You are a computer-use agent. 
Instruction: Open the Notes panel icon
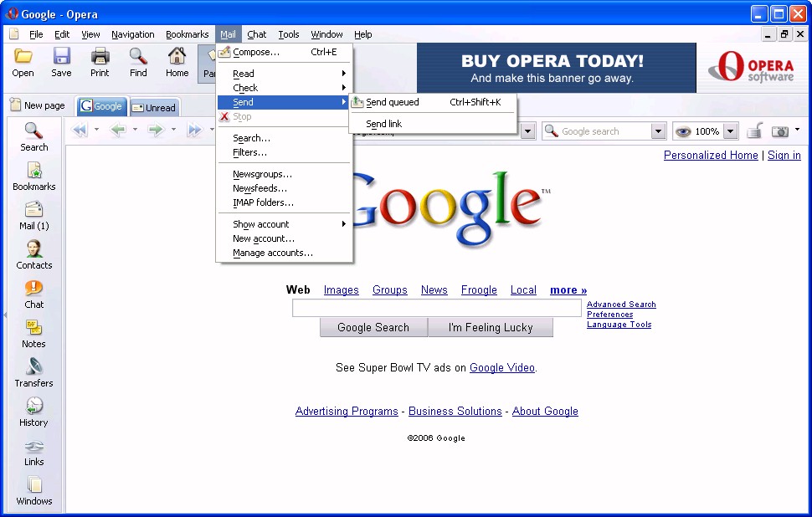(34, 327)
